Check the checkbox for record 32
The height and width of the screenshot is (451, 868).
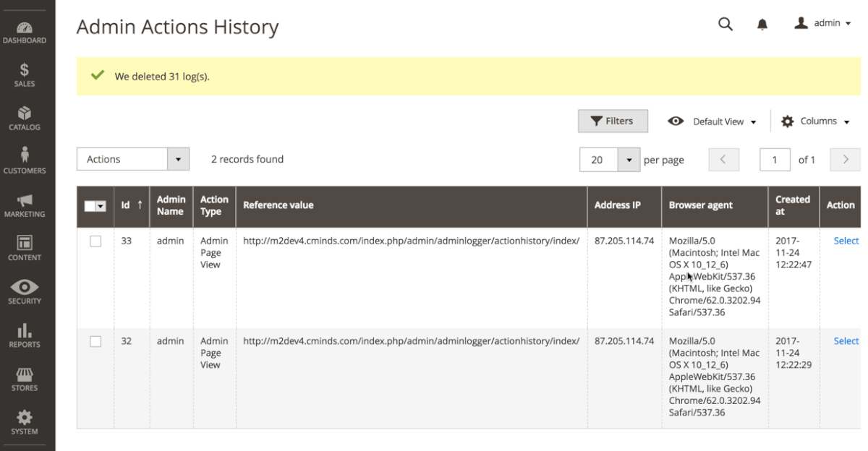click(95, 341)
